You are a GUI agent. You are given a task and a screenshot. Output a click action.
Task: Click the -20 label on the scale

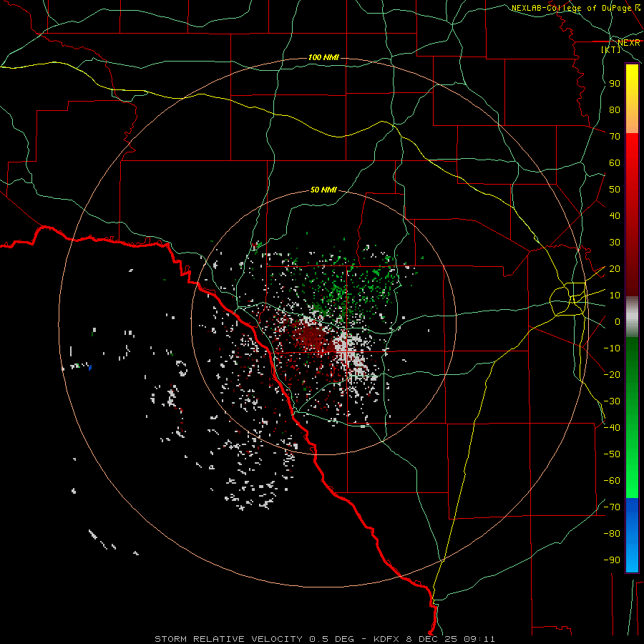tap(612, 374)
